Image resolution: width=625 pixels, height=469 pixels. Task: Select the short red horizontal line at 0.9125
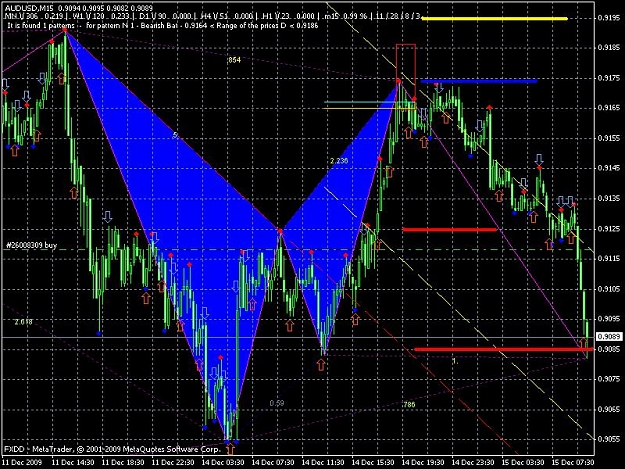450,230
